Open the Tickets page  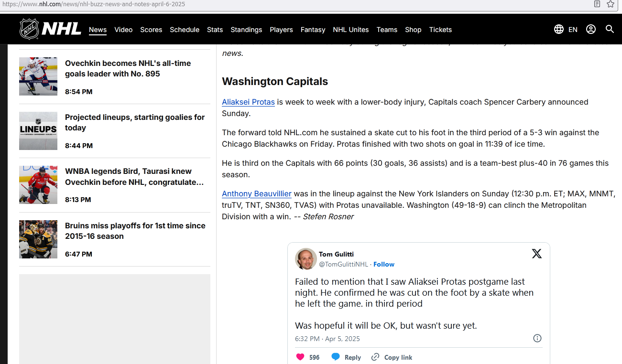[440, 30]
